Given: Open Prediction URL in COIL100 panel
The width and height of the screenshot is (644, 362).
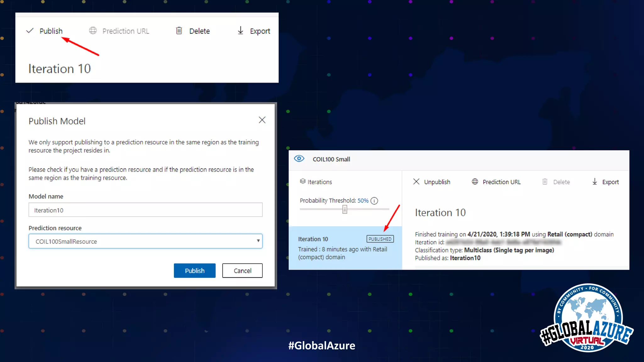Looking at the screenshot, I should point(502,182).
